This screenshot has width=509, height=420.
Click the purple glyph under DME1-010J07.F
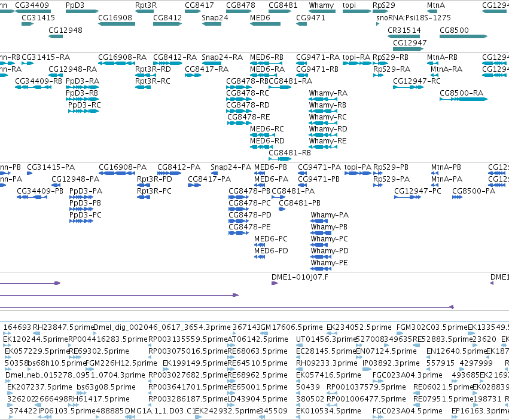275,283
